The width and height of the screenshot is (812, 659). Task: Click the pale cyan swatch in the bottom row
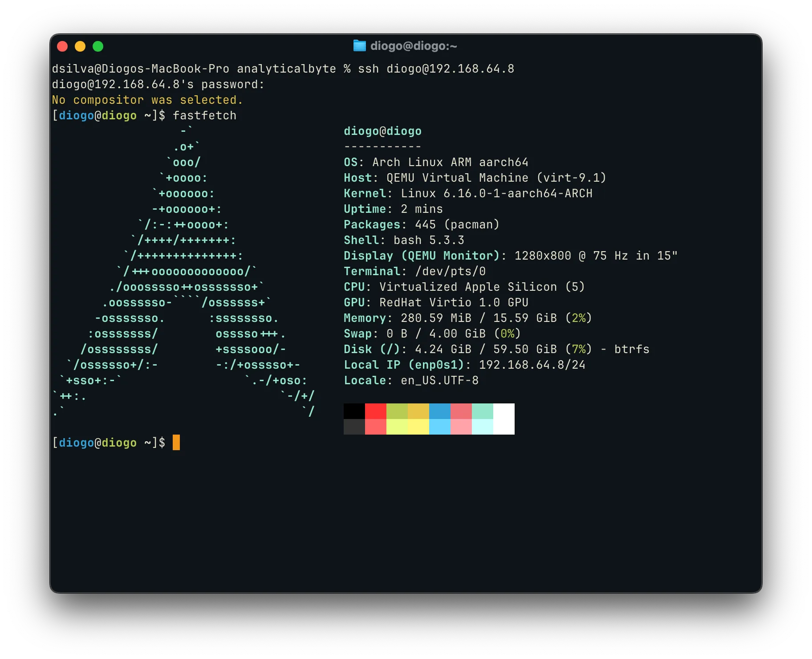point(483,427)
